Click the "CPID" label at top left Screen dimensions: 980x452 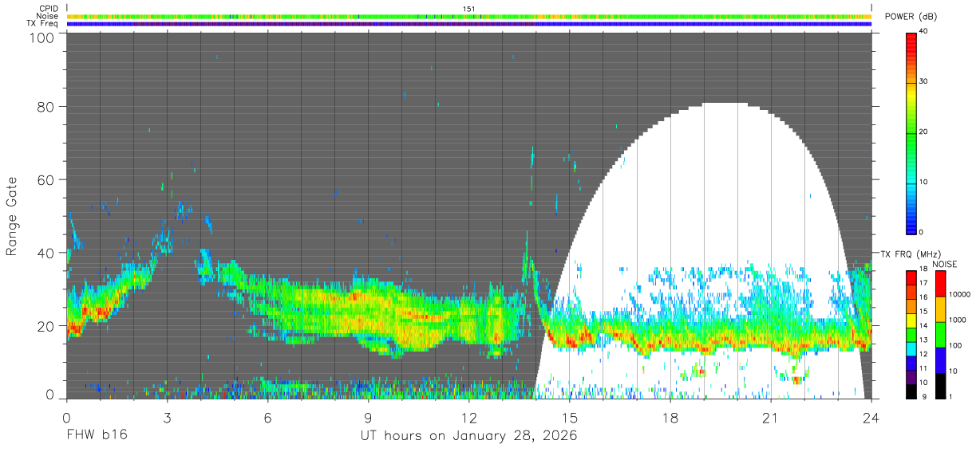pos(49,8)
